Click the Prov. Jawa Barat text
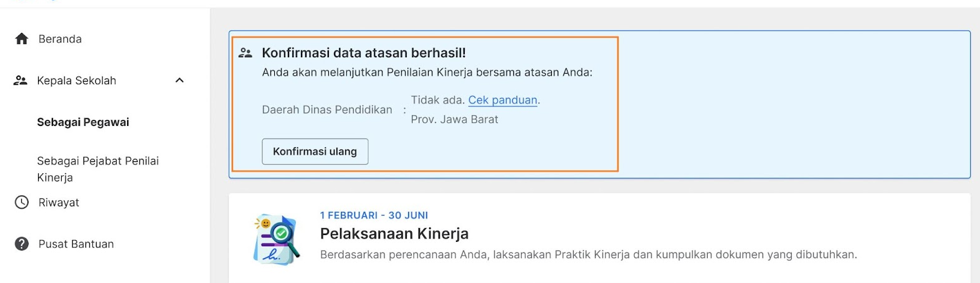Viewport: 980px width, 283px height. pyautogui.click(x=454, y=119)
